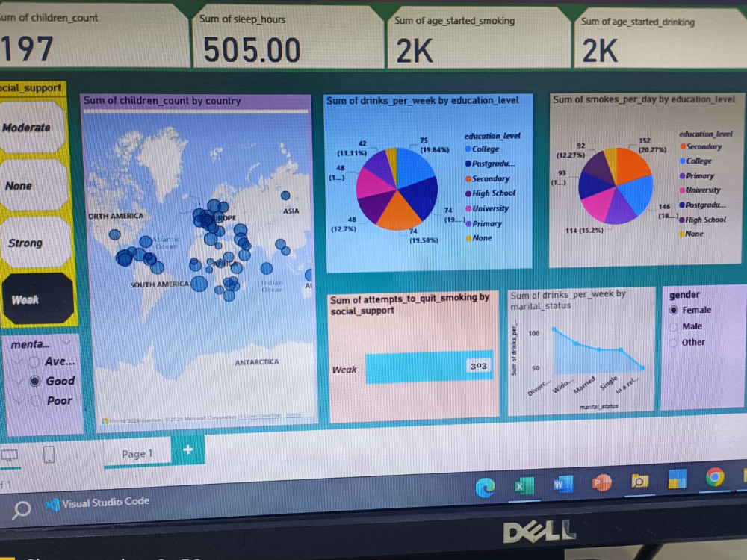Open the Page 1 tab
This screenshot has width=747, height=560.
coord(137,454)
